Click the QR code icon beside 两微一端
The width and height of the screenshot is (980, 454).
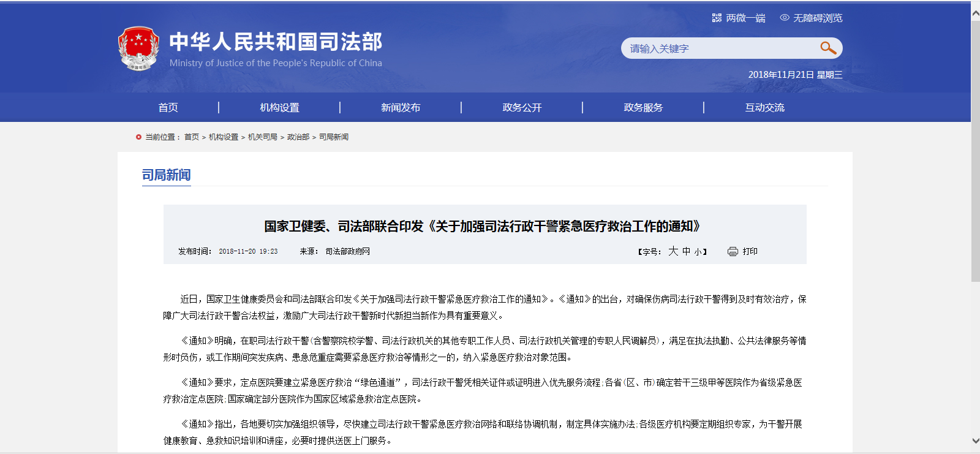pos(717,18)
